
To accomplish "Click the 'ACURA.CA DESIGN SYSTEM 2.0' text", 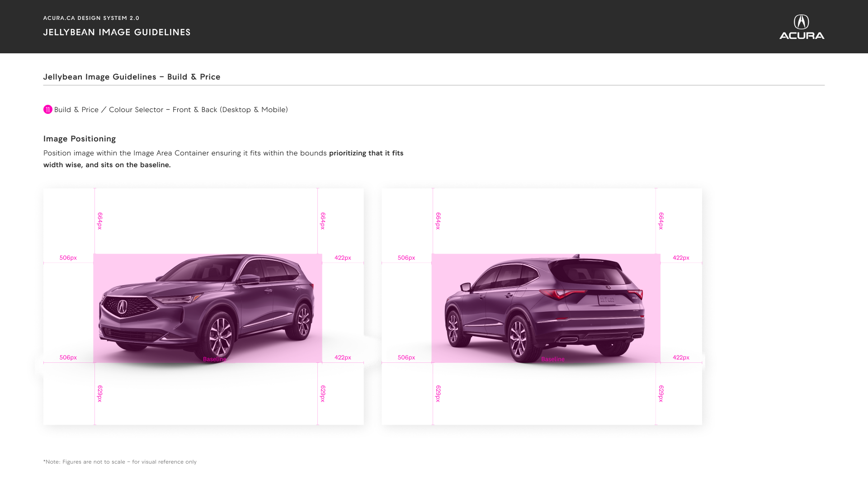I will click(x=91, y=18).
